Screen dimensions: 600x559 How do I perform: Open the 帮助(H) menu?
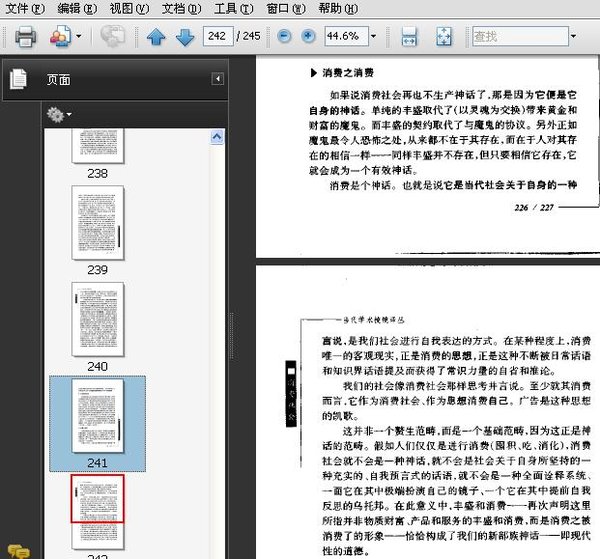tap(338, 8)
